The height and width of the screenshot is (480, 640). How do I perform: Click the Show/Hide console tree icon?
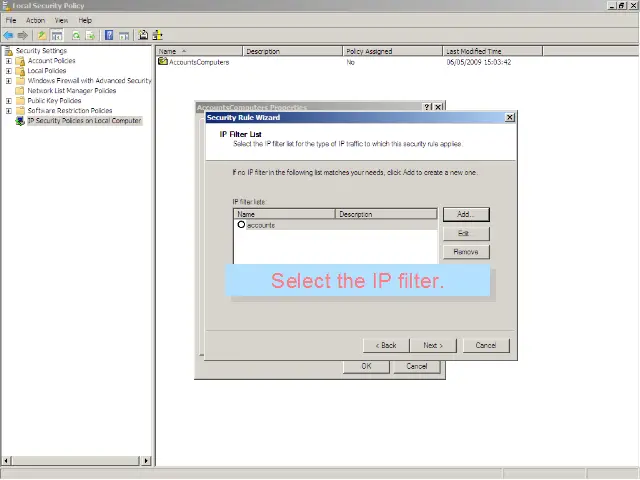(x=57, y=35)
